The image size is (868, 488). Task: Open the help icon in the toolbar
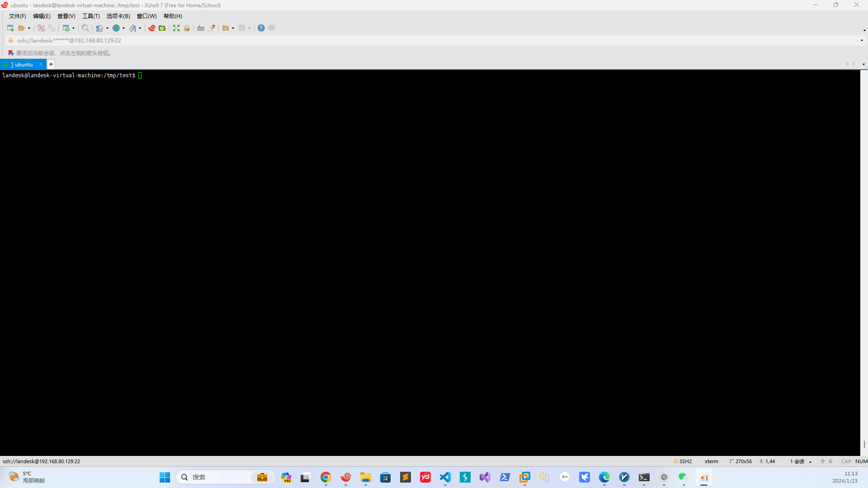[261, 28]
